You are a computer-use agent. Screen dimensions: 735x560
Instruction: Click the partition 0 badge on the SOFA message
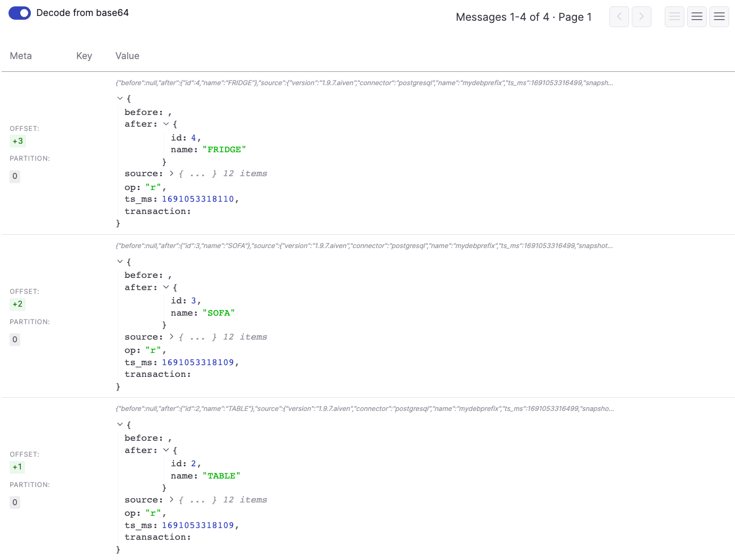[15, 339]
